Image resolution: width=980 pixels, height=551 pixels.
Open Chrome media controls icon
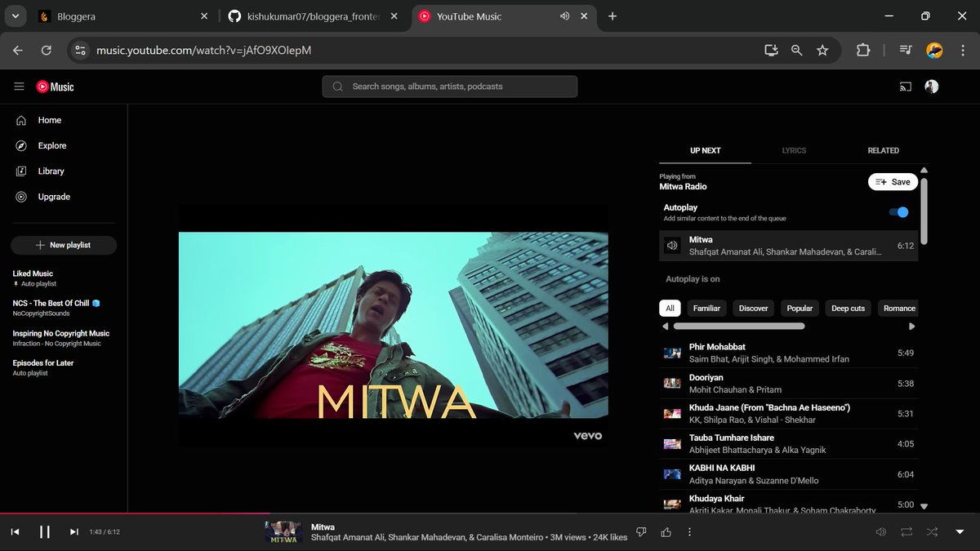click(906, 51)
